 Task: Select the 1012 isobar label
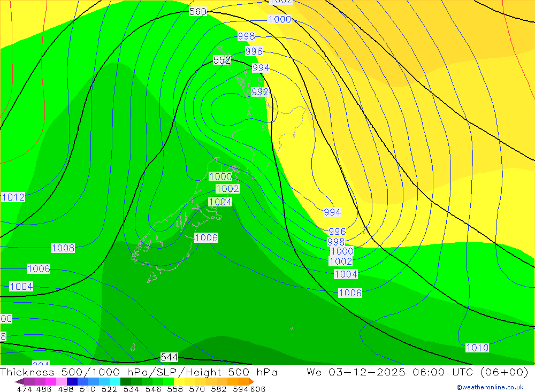pyautogui.click(x=13, y=197)
